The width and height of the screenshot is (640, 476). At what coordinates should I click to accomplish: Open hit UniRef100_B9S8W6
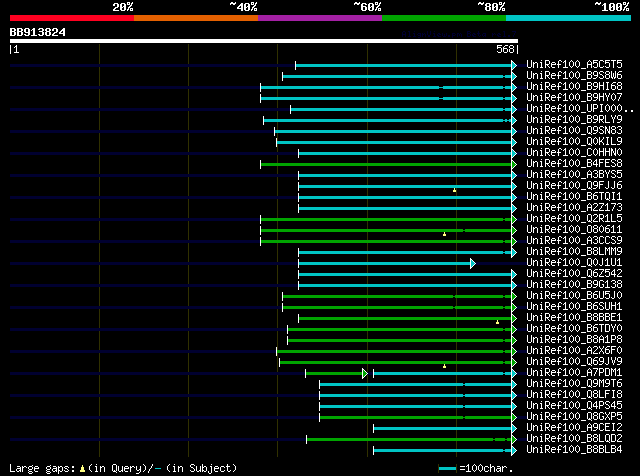574,76
